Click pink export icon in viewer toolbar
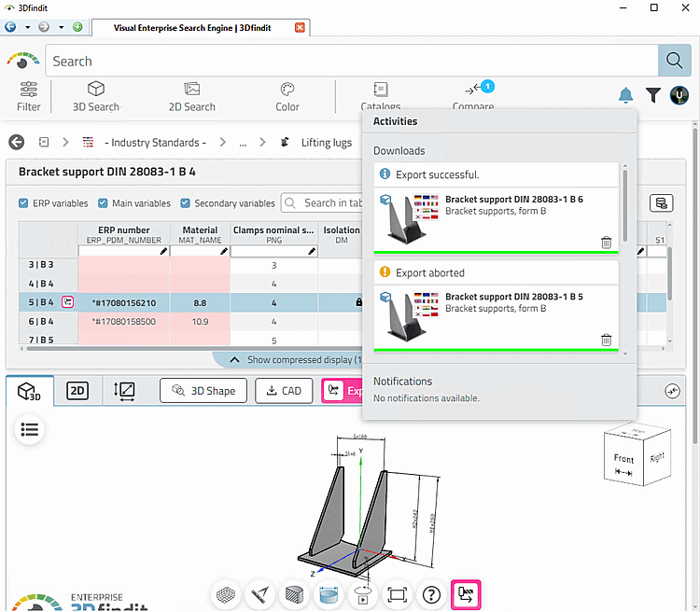Image resolution: width=700 pixels, height=612 pixels. tap(466, 594)
